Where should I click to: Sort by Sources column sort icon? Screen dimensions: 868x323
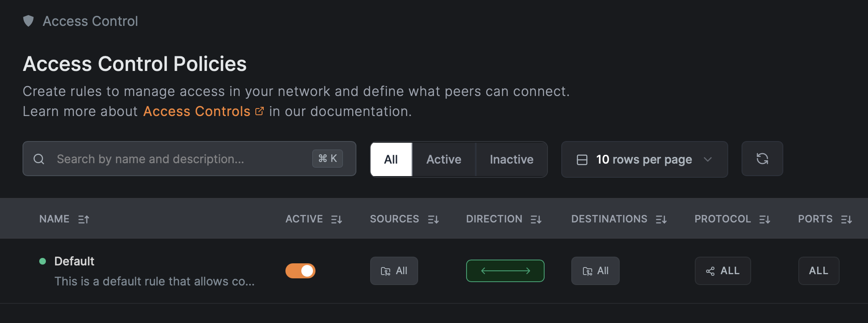(x=433, y=219)
